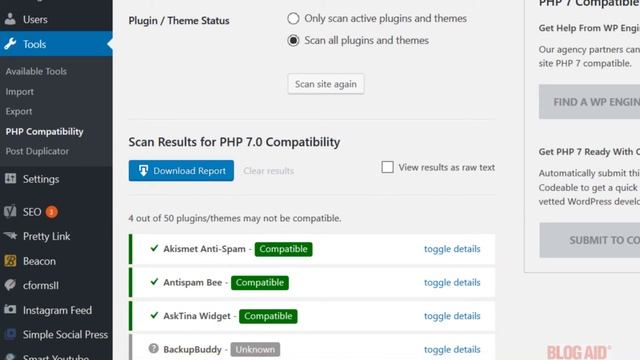The width and height of the screenshot is (640, 360).
Task: Click the Instagram Feed camera icon
Action: pos(10,310)
